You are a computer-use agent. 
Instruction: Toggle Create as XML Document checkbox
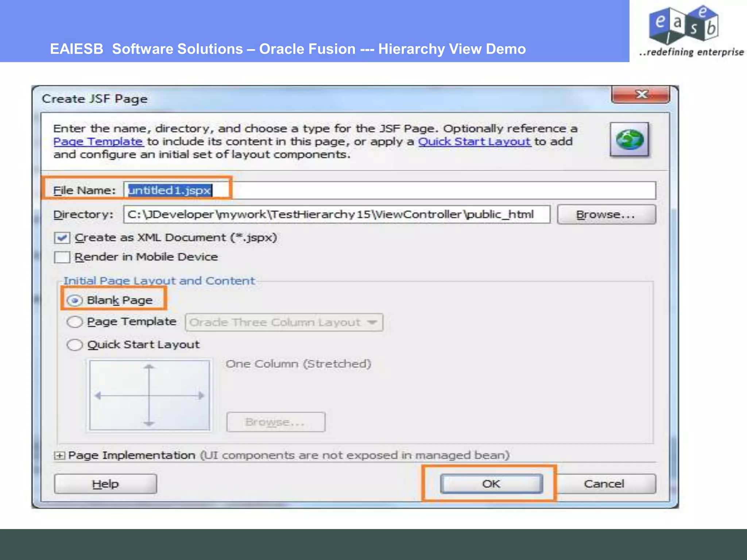(62, 238)
